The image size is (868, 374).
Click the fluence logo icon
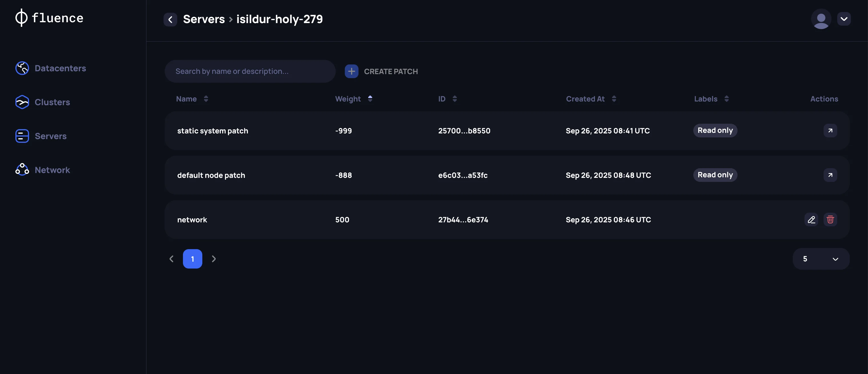coord(21,18)
